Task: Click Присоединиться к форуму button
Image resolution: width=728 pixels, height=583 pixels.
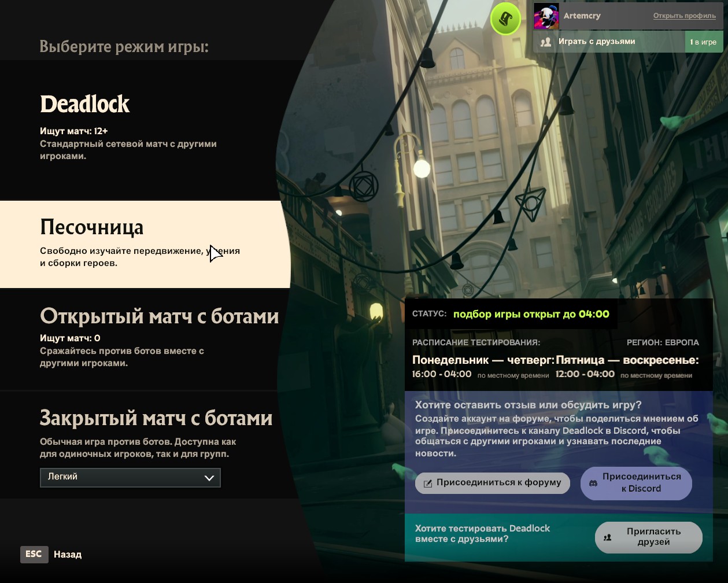Action: tap(493, 483)
